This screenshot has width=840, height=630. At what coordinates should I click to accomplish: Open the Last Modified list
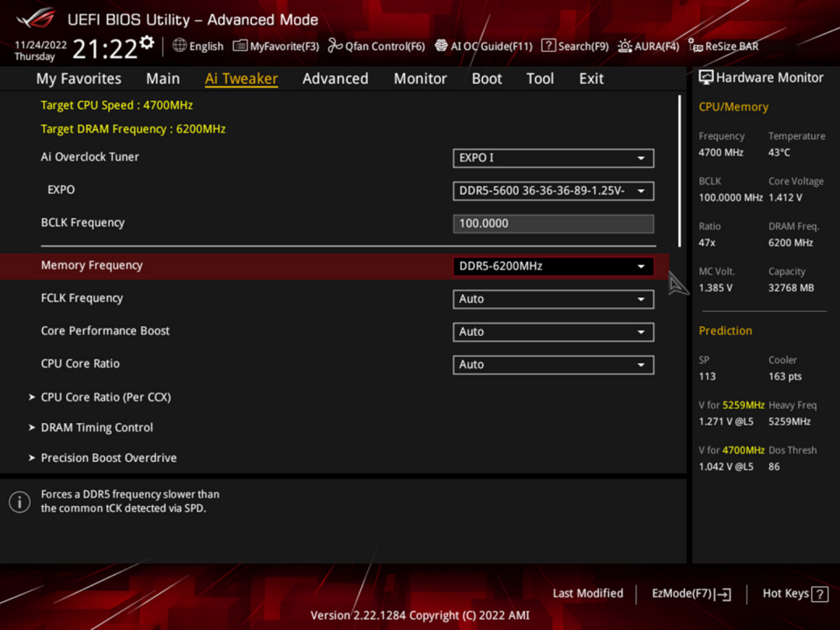[588, 593]
